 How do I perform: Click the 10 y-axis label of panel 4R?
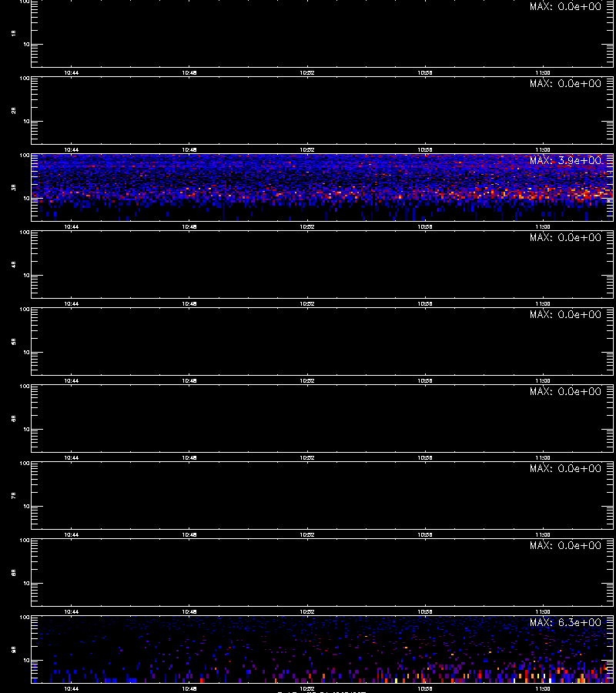point(26,276)
